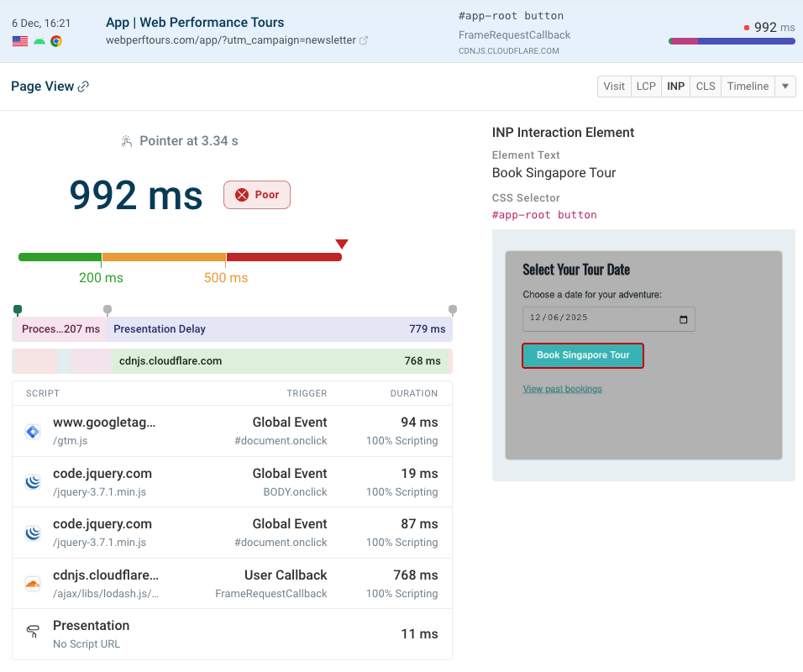The image size is (803, 672).
Task: Switch to the CLS tab
Action: (x=706, y=86)
